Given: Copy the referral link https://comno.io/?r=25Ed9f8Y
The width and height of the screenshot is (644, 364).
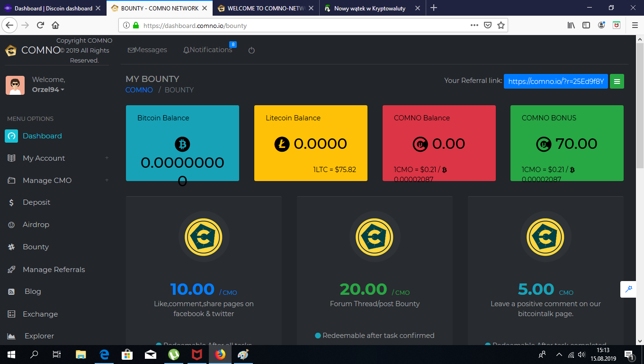Looking at the screenshot, I should [x=556, y=82].
